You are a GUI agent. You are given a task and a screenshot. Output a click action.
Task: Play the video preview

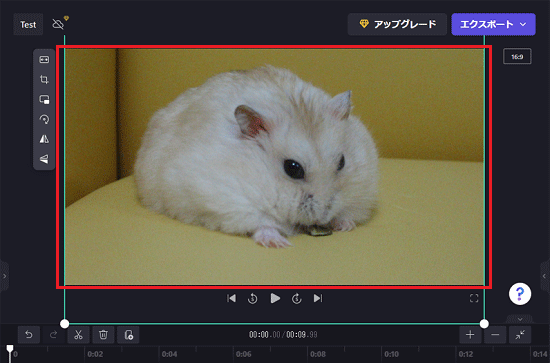[275, 298]
